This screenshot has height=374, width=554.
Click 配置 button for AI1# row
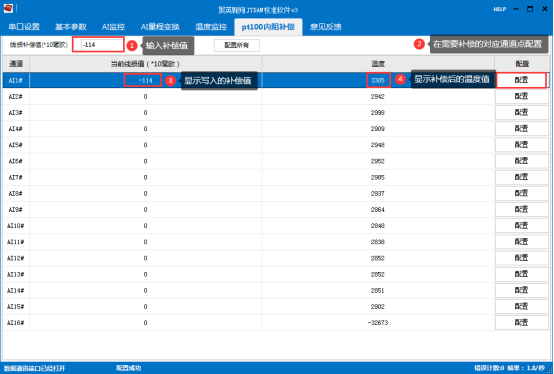pos(521,80)
